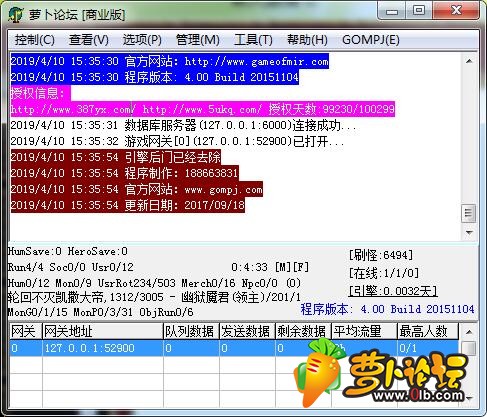The image size is (487, 417).
Task: Click the 授权天数 99230/100299 log line
Action: coord(202,109)
